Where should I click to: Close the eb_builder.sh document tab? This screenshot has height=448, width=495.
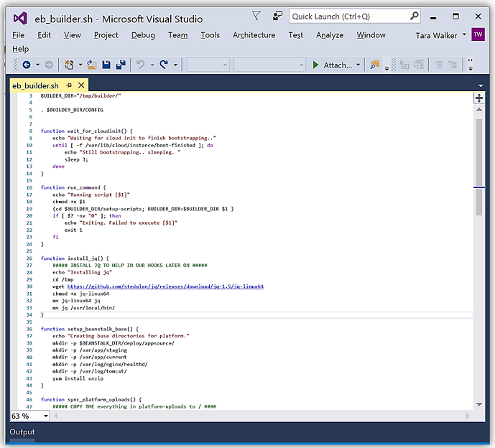tap(80, 85)
